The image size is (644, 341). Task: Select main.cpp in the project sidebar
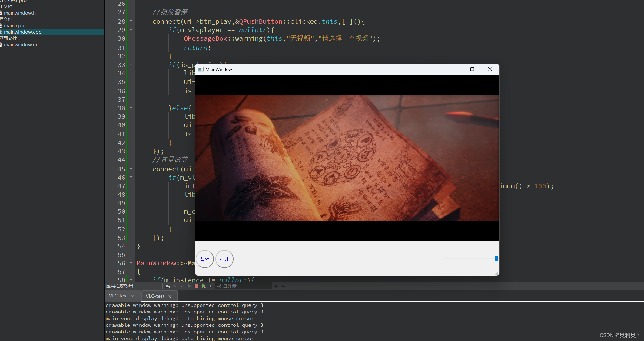(x=14, y=25)
